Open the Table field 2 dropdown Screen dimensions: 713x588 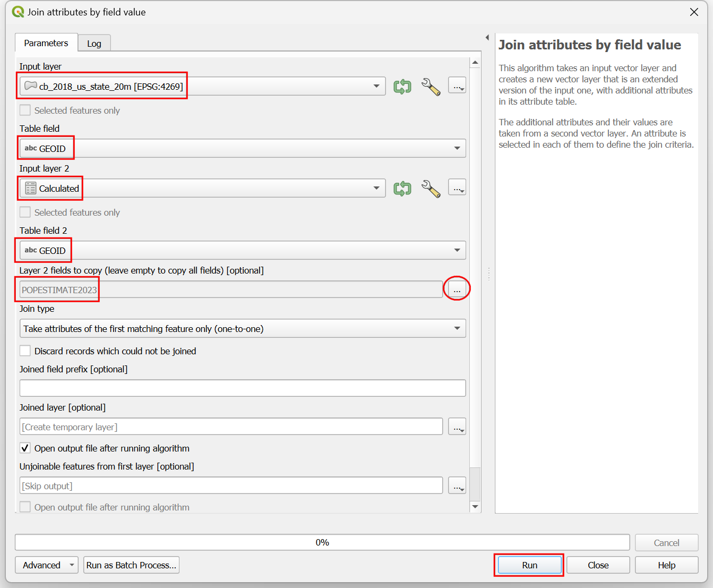coord(243,250)
